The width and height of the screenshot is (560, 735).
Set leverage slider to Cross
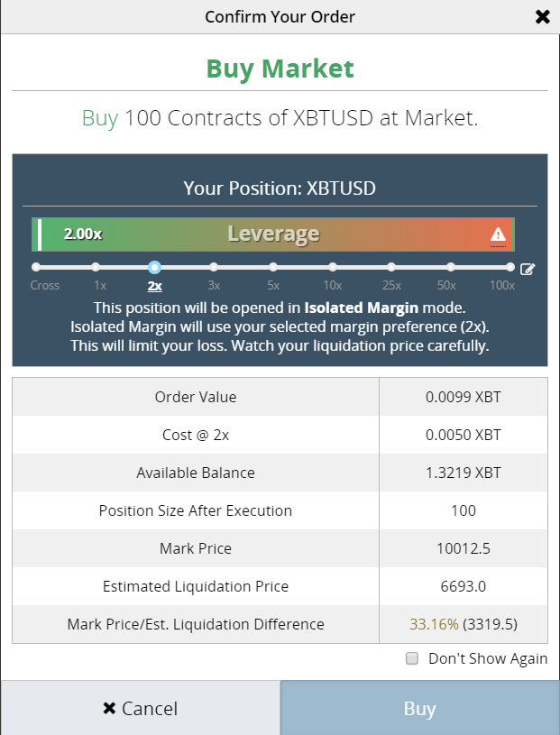pos(36,267)
